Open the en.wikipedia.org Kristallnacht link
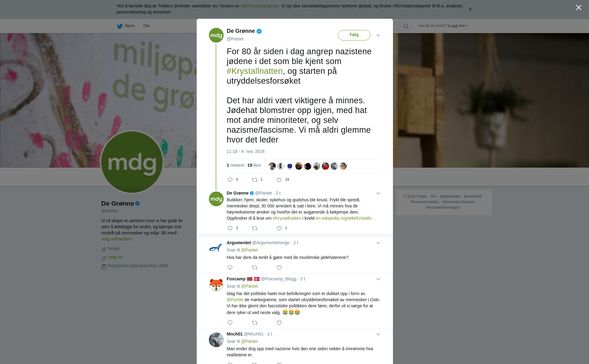This screenshot has height=364, width=589. 346,218
